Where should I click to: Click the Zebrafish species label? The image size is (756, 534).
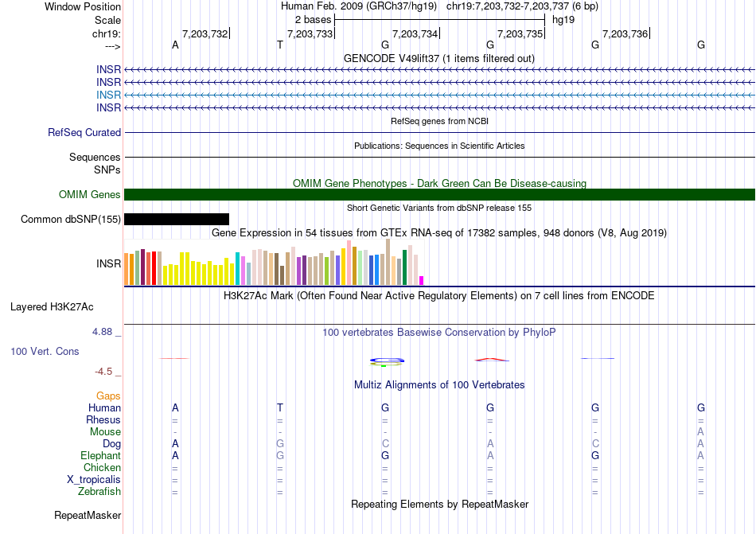pyautogui.click(x=99, y=492)
